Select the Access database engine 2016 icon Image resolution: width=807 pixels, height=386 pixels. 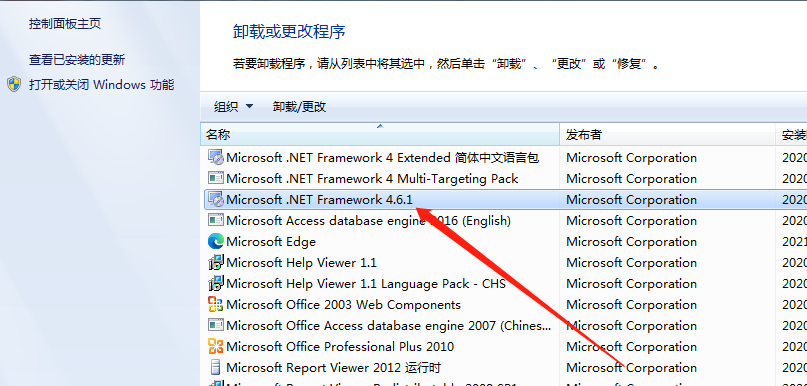tap(216, 220)
